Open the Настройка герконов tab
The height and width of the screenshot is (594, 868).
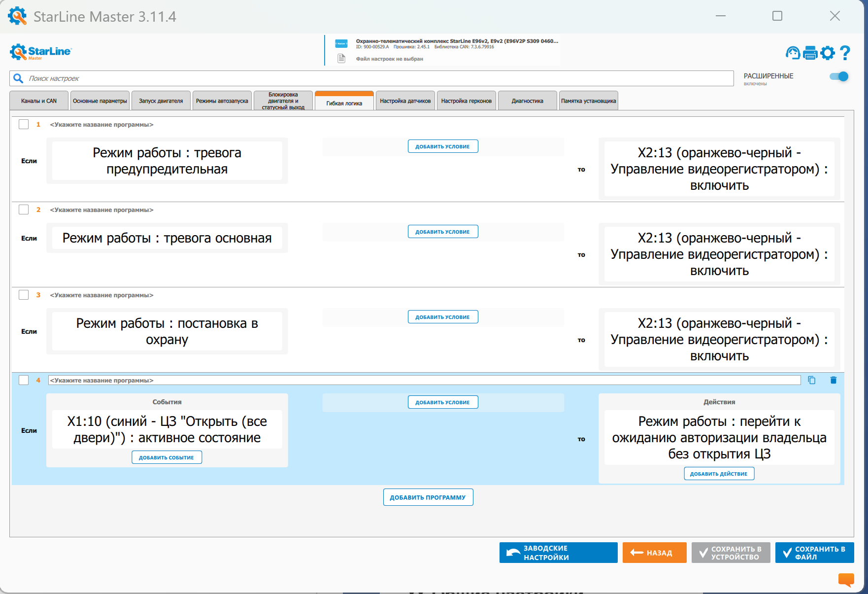(467, 101)
